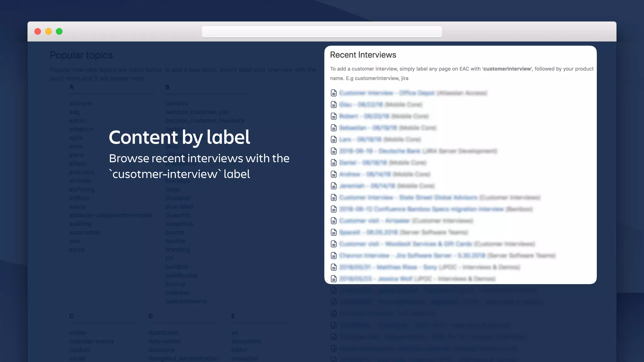Click page icon beside Lars entry
The height and width of the screenshot is (362, 644).
[x=334, y=140]
